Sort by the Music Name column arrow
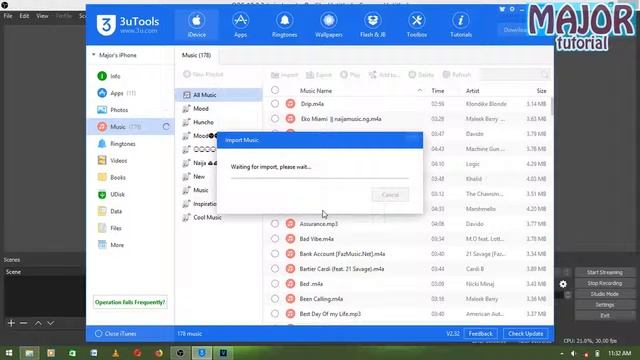This screenshot has height=360, width=640. 420,90
